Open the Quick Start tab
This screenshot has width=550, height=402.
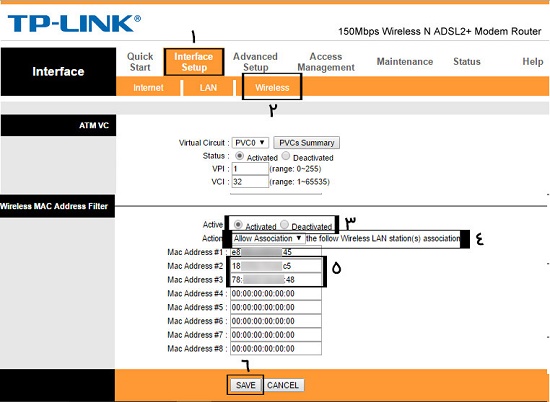click(140, 62)
